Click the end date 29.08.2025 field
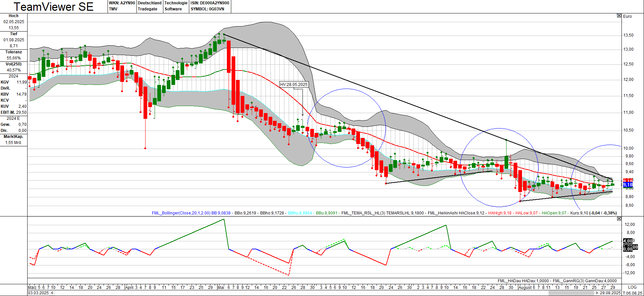Screen dimensions: 644x296 point(610,293)
